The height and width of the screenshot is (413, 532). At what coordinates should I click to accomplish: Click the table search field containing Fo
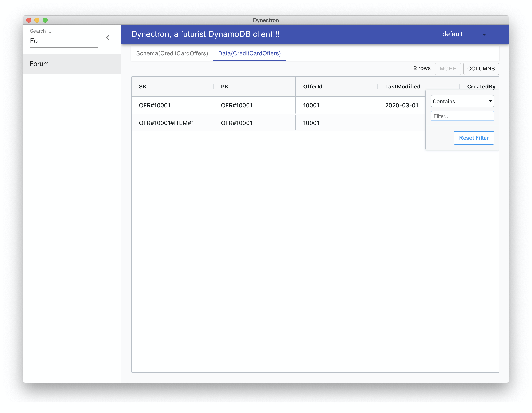click(x=64, y=41)
